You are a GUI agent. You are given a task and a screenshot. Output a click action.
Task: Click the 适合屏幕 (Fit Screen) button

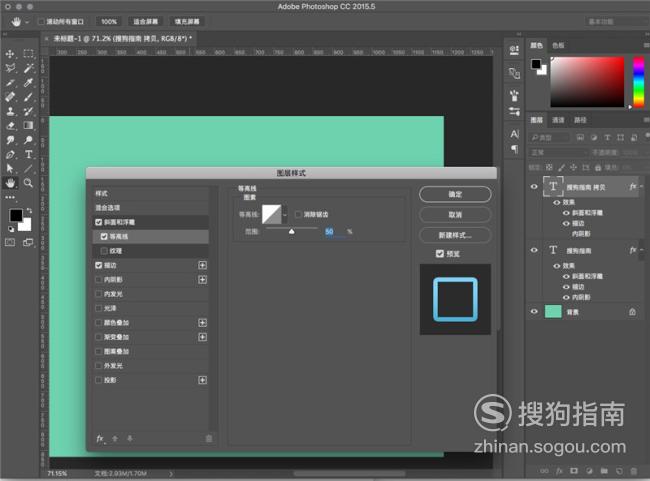(145, 22)
